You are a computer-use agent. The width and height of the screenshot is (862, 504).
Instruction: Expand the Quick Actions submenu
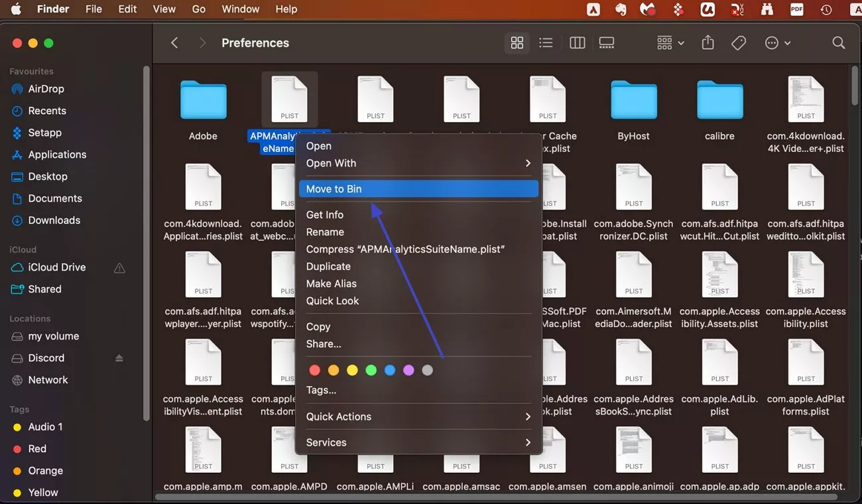pos(418,416)
